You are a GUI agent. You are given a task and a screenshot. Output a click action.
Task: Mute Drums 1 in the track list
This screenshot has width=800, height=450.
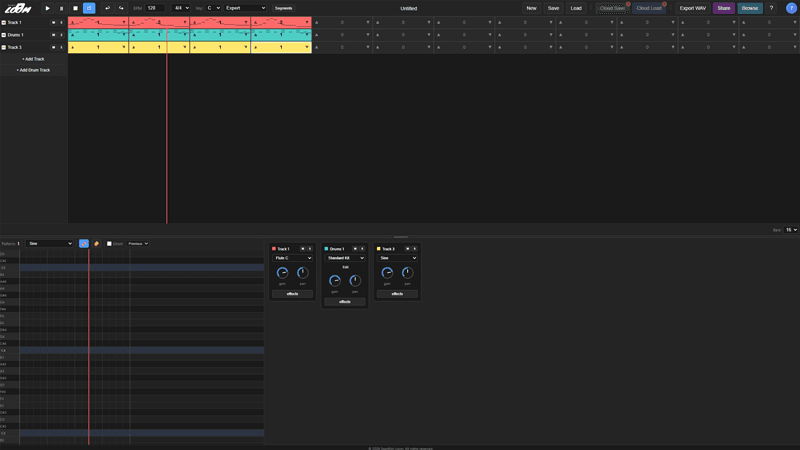tap(54, 35)
